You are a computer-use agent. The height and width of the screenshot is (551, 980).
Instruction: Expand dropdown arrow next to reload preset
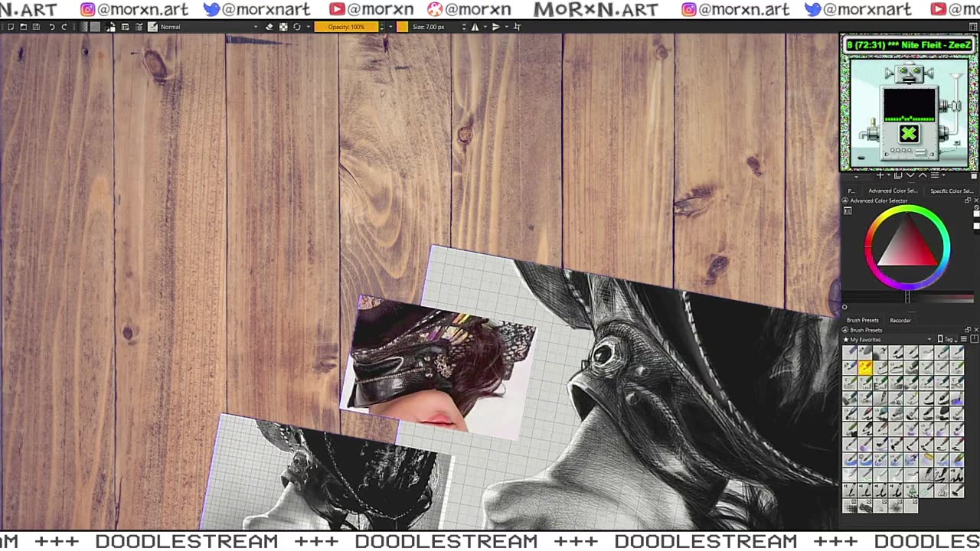tap(308, 27)
